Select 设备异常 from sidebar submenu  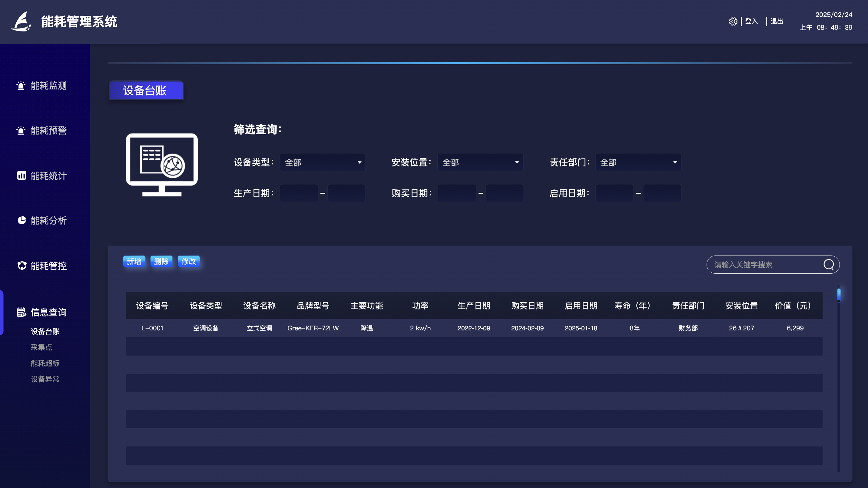click(45, 379)
